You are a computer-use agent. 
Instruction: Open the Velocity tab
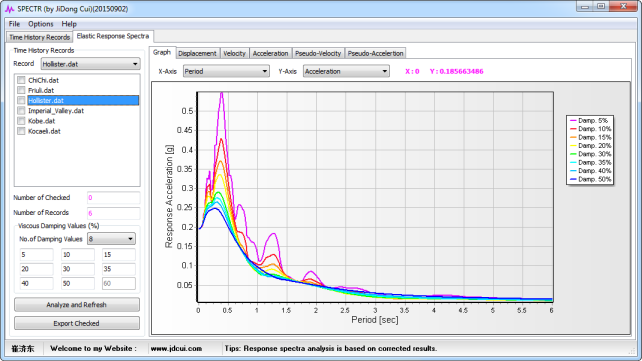click(x=235, y=53)
